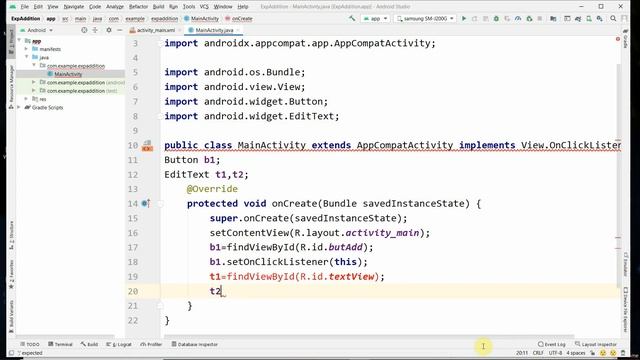Open the Layout Inspector tool window

(x=596, y=344)
